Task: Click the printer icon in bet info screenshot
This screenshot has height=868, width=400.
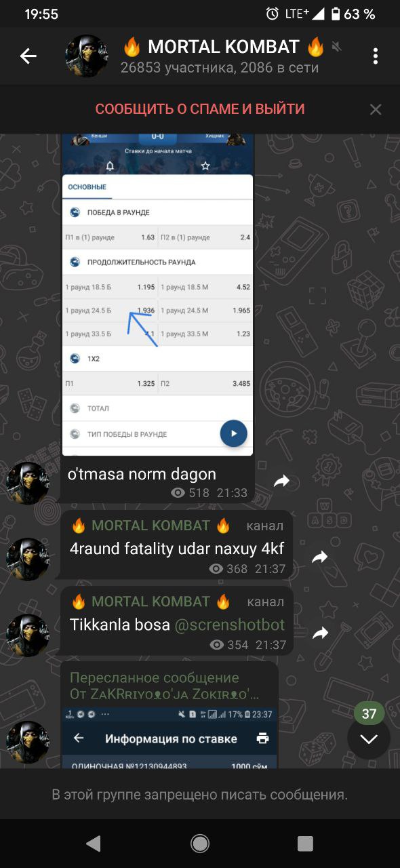Action: (263, 738)
